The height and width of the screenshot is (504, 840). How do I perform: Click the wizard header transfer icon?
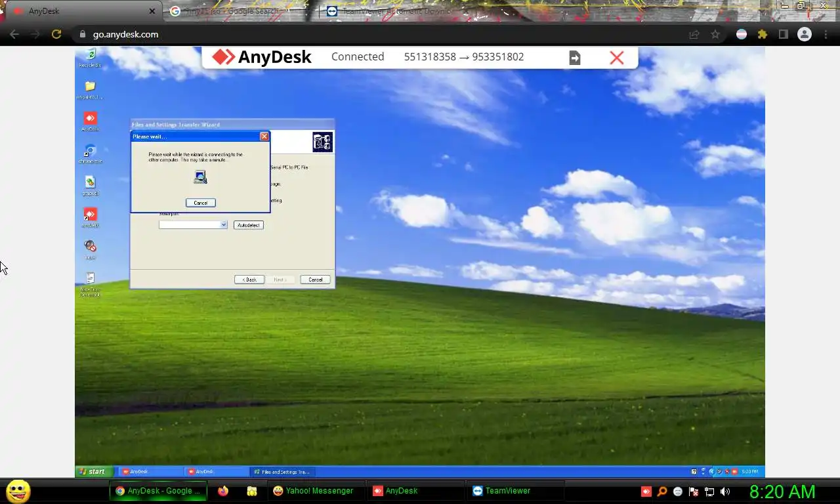(322, 142)
